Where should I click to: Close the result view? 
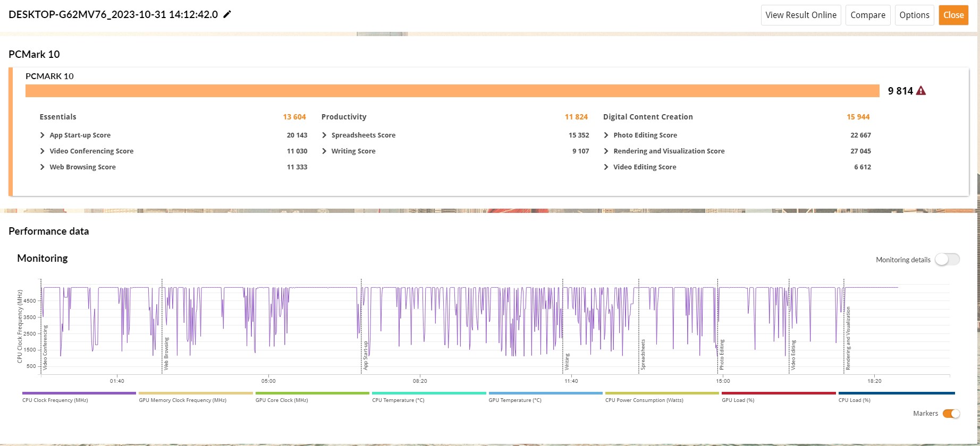point(953,15)
